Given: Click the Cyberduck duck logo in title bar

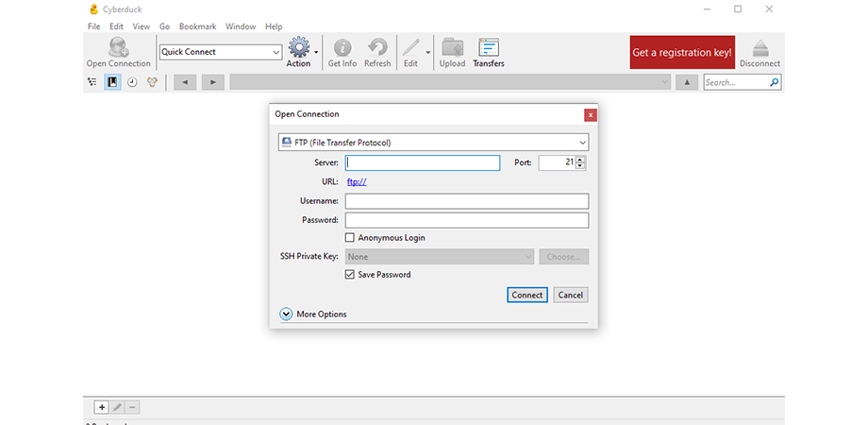Looking at the screenshot, I should click(x=93, y=9).
